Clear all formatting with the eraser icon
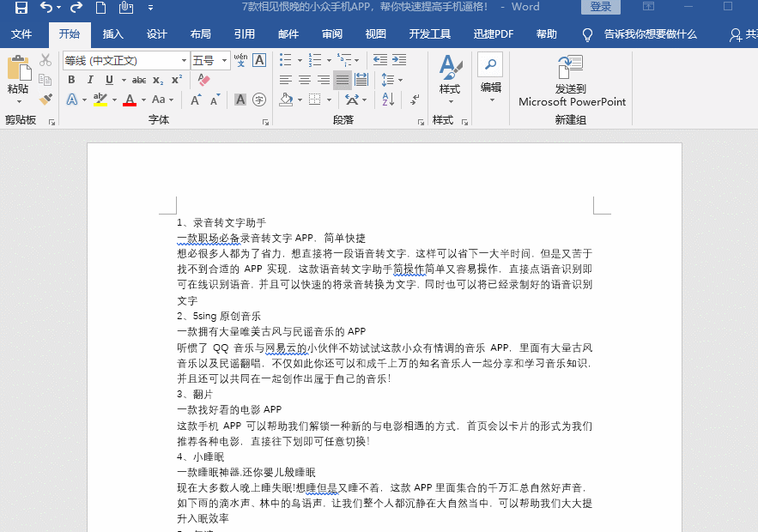This screenshot has width=758, height=532. click(x=203, y=80)
